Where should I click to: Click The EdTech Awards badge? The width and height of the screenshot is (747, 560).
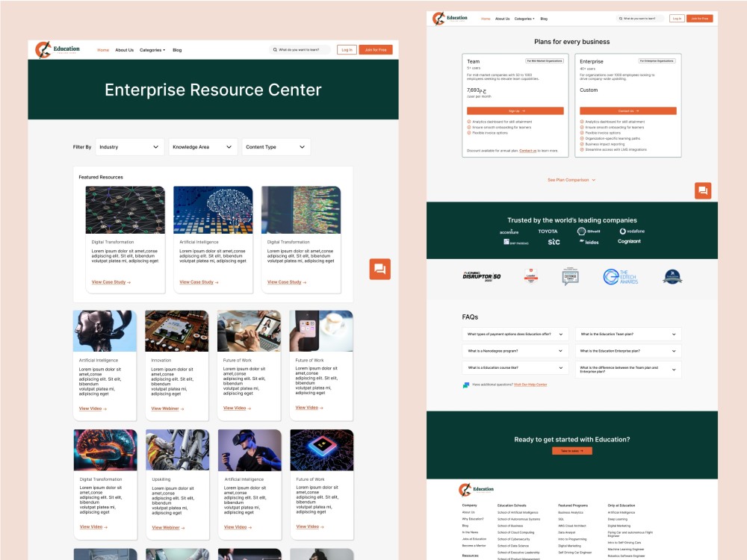620,277
